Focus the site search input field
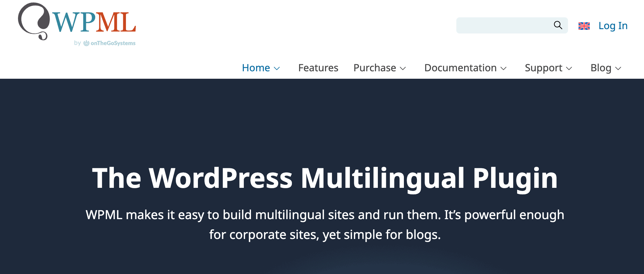Screen dimensions: 644x274 tap(503, 25)
